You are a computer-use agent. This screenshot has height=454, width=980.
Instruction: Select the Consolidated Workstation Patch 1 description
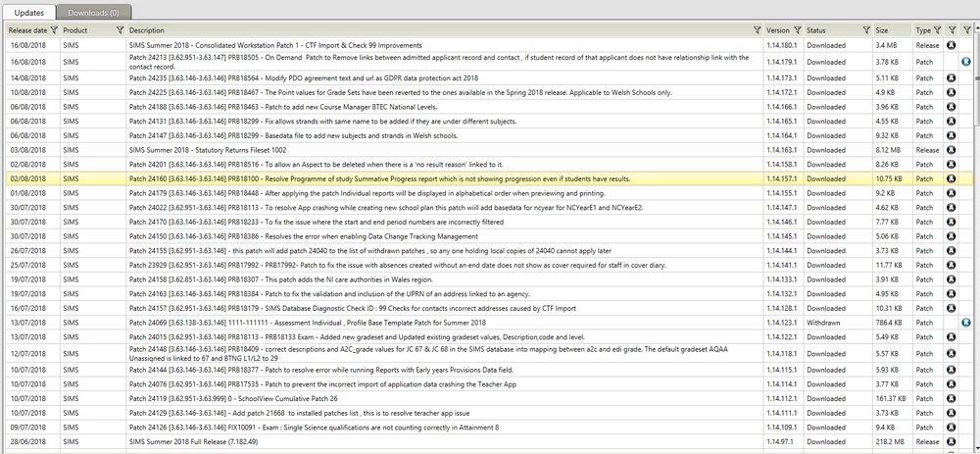(x=275, y=45)
